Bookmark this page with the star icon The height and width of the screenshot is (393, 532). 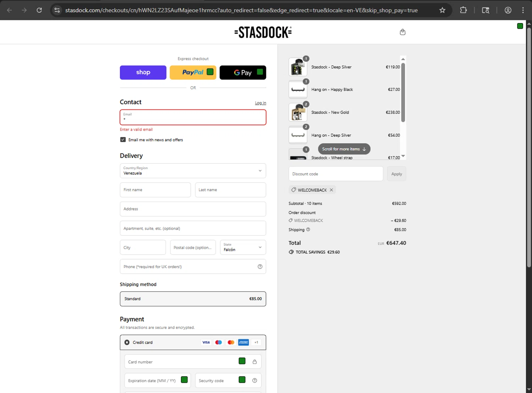click(442, 10)
